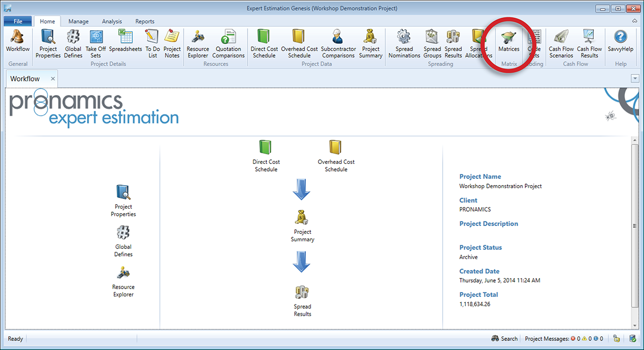Collapse the ribbon using the chevron
Image resolution: width=644 pixels, height=350 pixels.
[634, 21]
